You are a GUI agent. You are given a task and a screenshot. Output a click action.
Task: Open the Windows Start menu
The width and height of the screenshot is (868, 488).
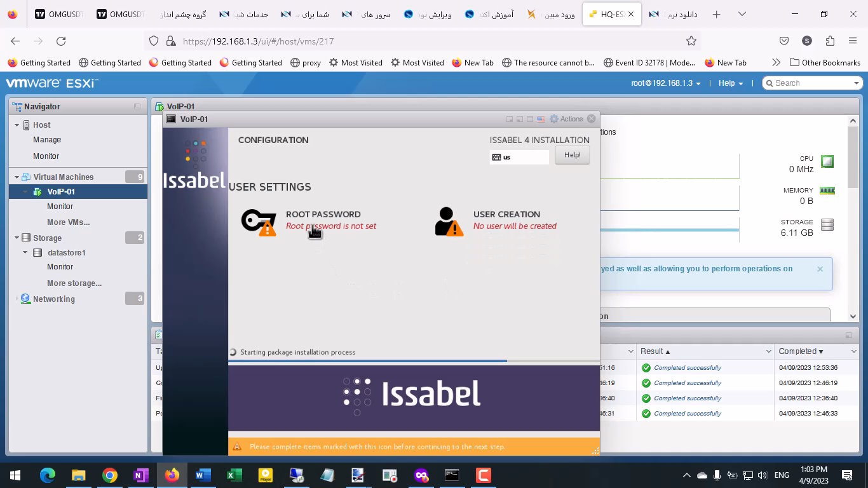[x=15, y=475]
